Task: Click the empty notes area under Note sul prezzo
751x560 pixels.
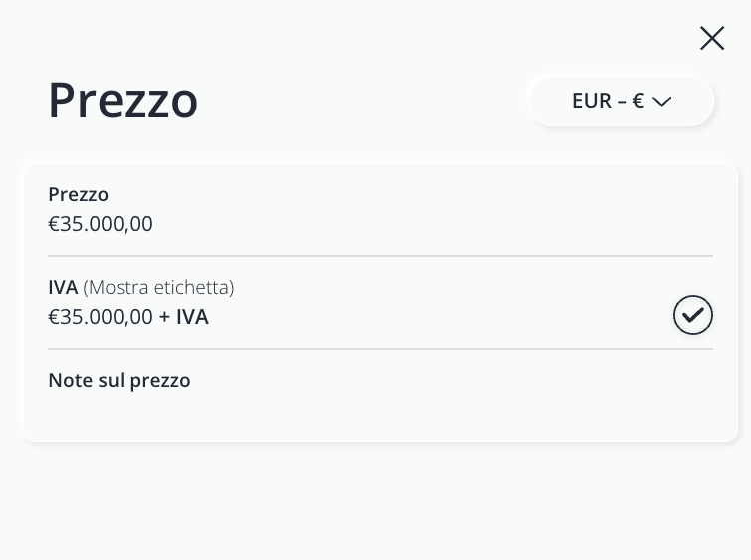Action: pos(380,411)
